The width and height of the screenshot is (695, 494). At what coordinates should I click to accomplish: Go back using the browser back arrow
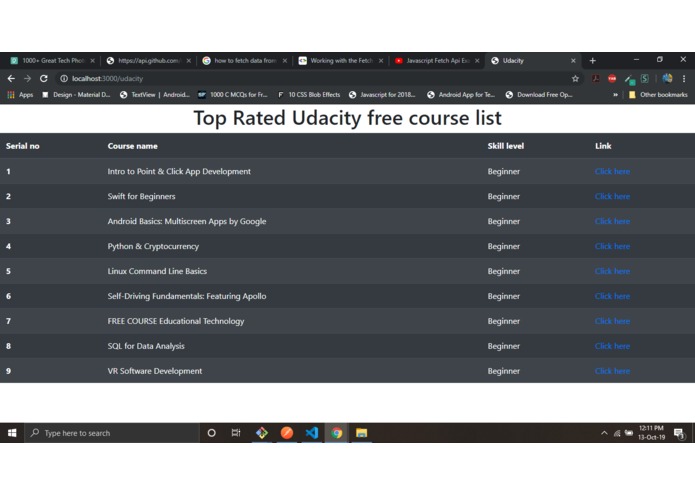[x=11, y=78]
